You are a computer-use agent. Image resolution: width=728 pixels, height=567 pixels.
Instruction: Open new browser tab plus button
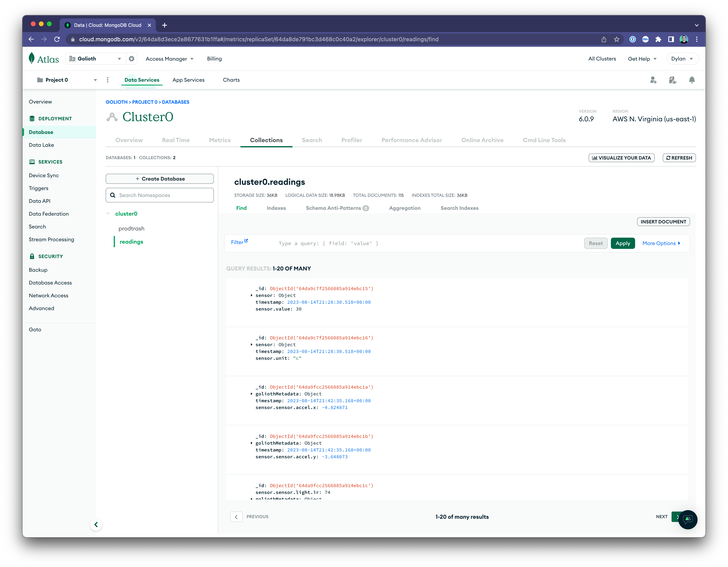pyautogui.click(x=164, y=25)
